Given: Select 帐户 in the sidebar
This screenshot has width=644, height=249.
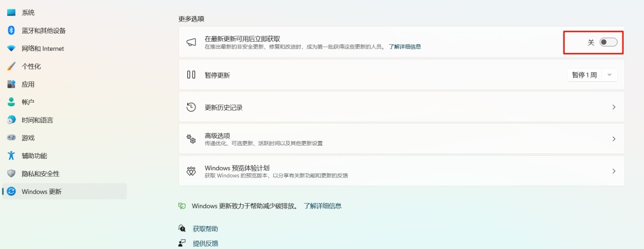Looking at the screenshot, I should tap(64, 102).
